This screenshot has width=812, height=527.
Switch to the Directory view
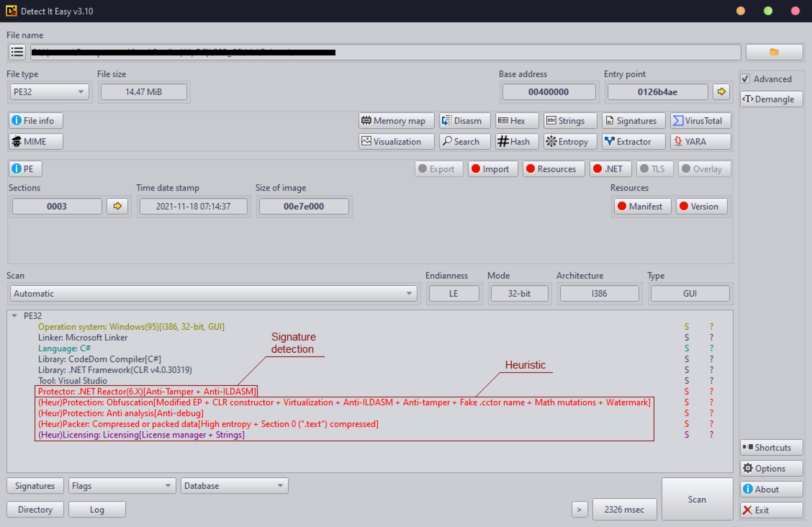[x=34, y=509]
